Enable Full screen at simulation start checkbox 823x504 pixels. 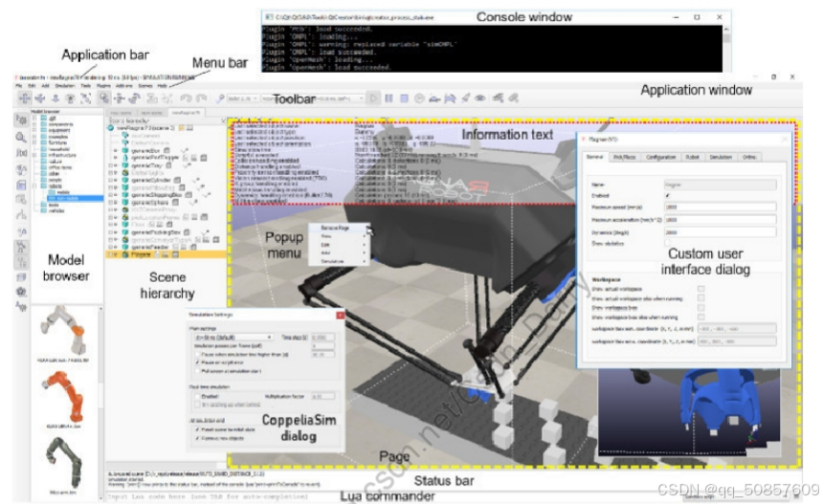tap(198, 371)
